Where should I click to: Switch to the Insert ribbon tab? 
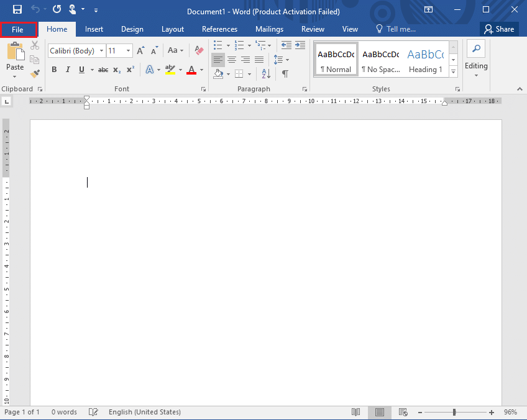tap(94, 29)
